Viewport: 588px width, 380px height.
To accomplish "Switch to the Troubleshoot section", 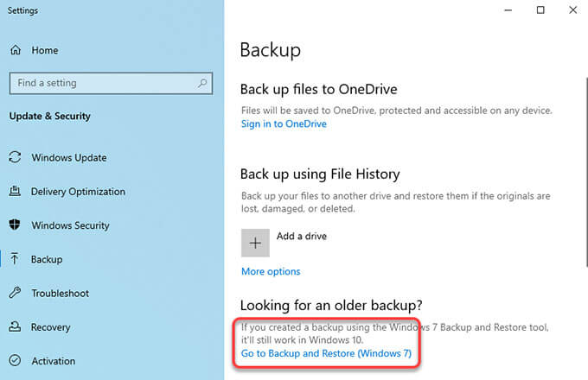I will pos(61,293).
